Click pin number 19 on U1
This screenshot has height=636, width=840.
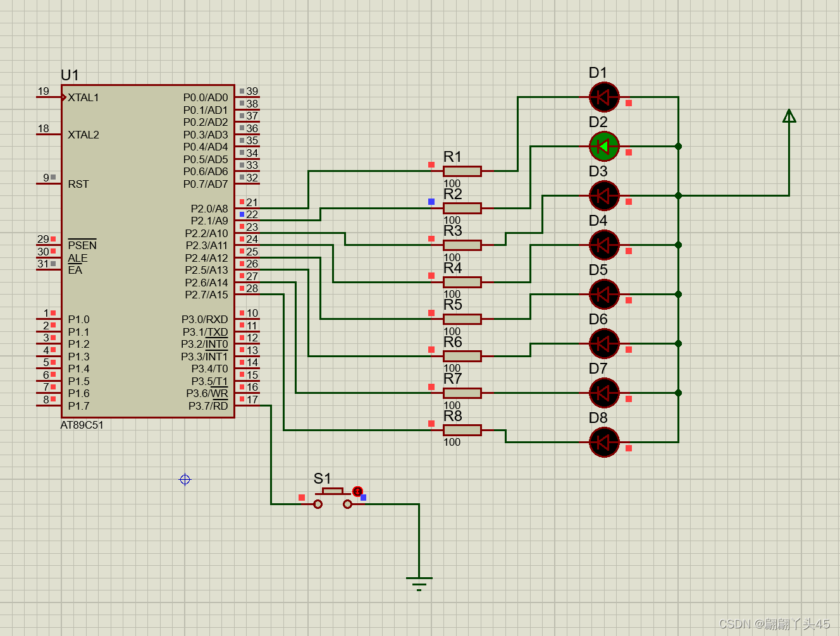pos(43,91)
